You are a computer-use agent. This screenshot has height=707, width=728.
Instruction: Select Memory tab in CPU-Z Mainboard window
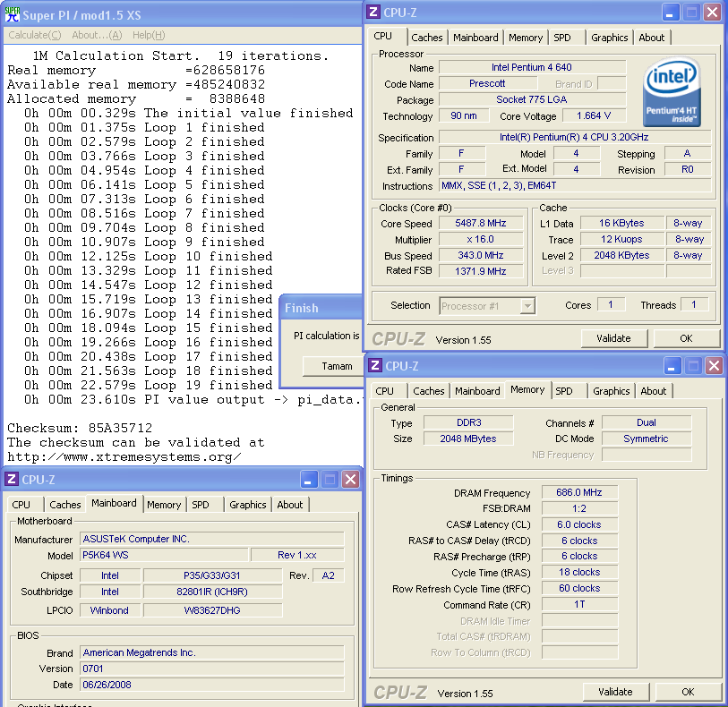click(x=164, y=505)
